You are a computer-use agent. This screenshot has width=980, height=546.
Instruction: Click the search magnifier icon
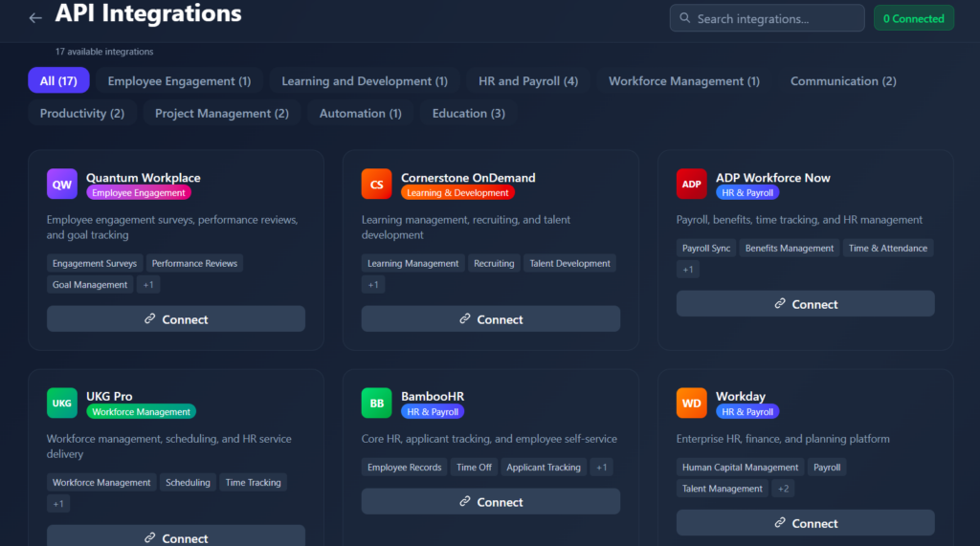[685, 18]
